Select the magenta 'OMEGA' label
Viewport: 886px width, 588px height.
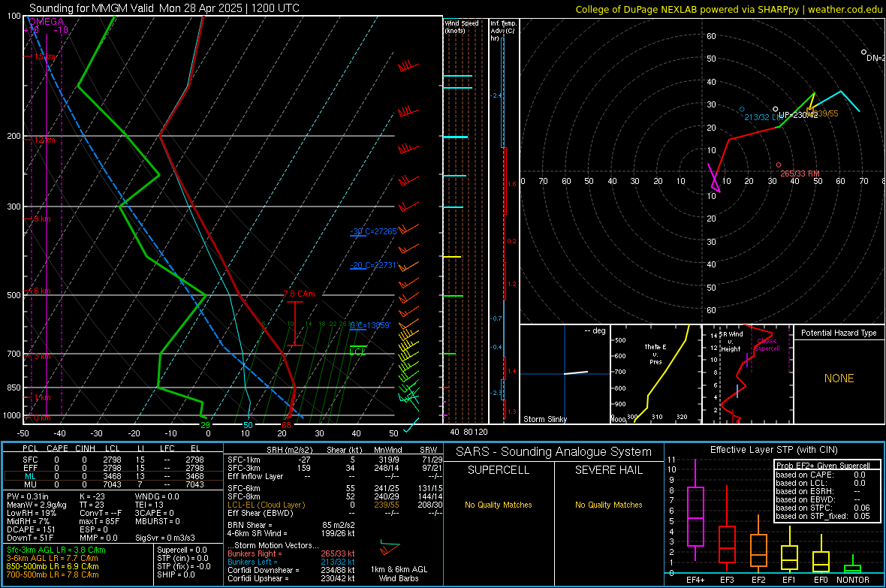coord(46,22)
